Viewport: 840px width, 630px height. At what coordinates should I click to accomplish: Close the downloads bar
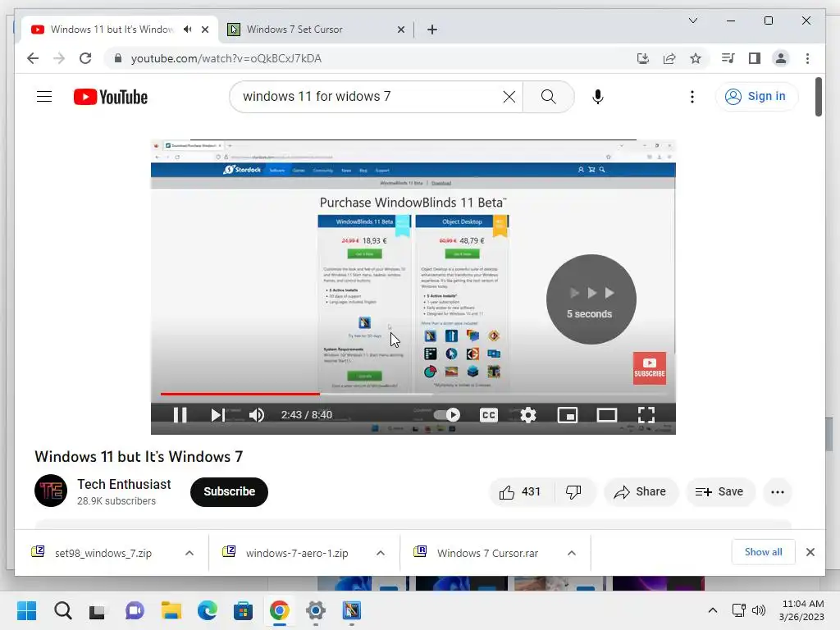[x=810, y=552]
